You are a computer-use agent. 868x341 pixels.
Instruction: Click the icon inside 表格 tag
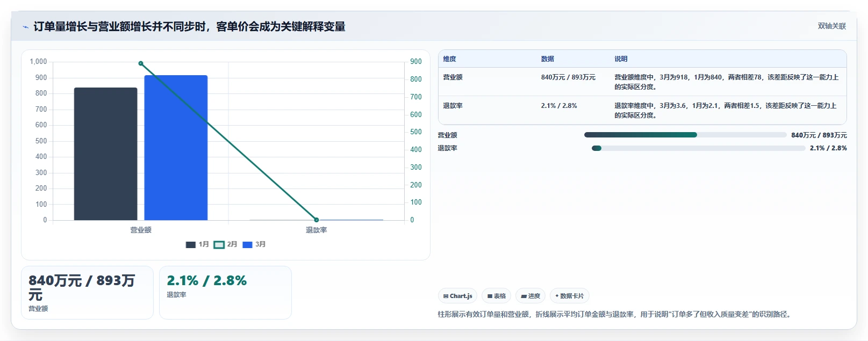[490, 296]
